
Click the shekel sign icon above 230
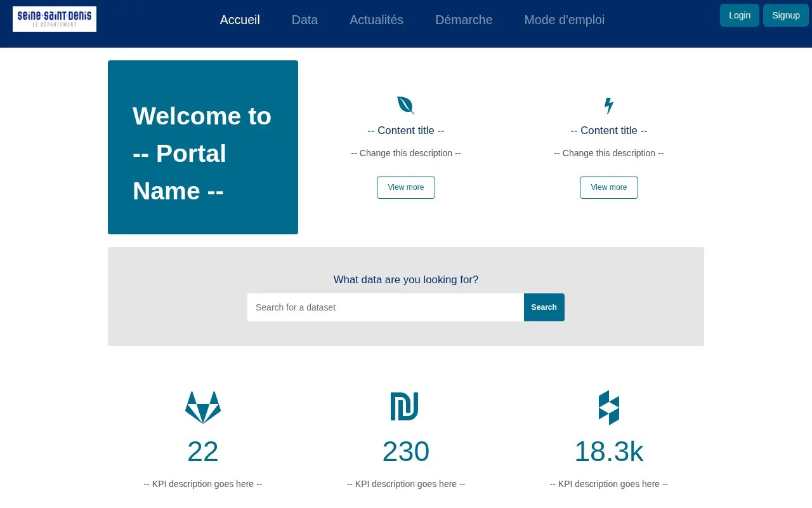tap(405, 406)
